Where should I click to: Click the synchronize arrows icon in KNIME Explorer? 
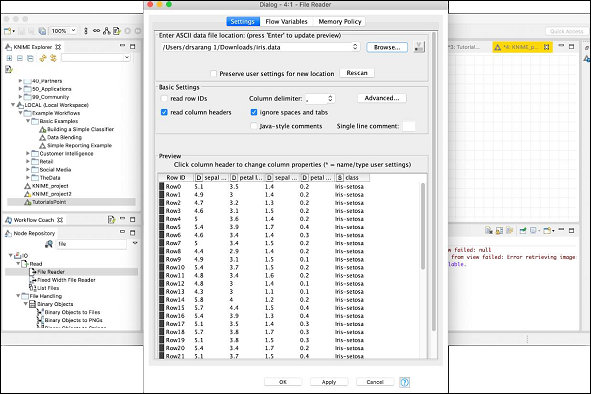click(x=53, y=58)
